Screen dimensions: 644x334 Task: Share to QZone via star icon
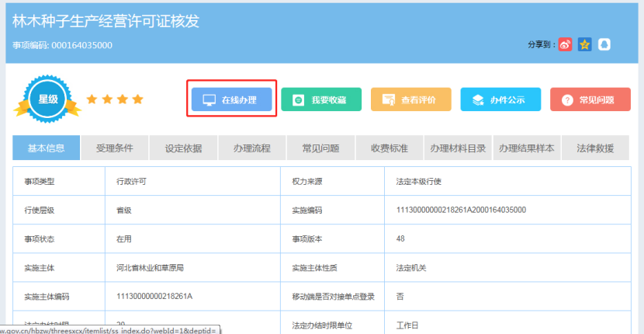coord(585,44)
